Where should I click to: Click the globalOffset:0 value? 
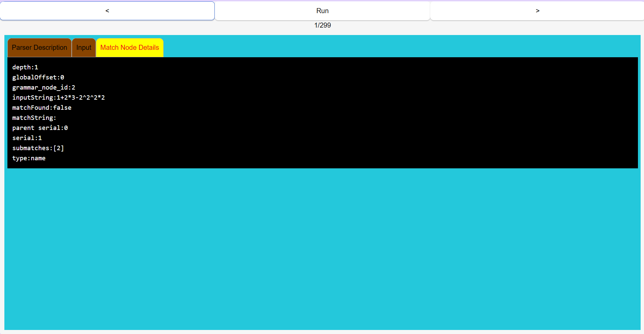click(x=38, y=77)
